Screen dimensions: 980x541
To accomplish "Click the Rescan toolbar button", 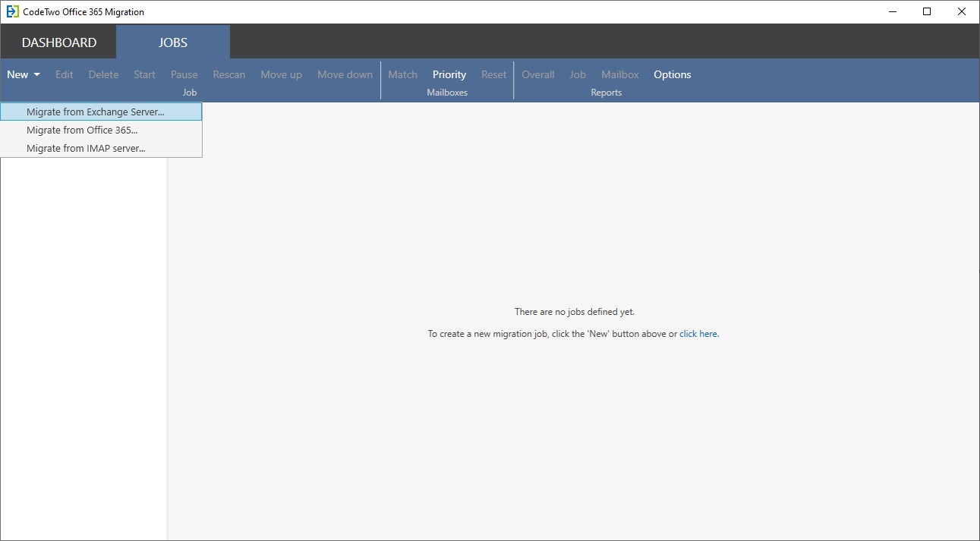I will point(229,74).
